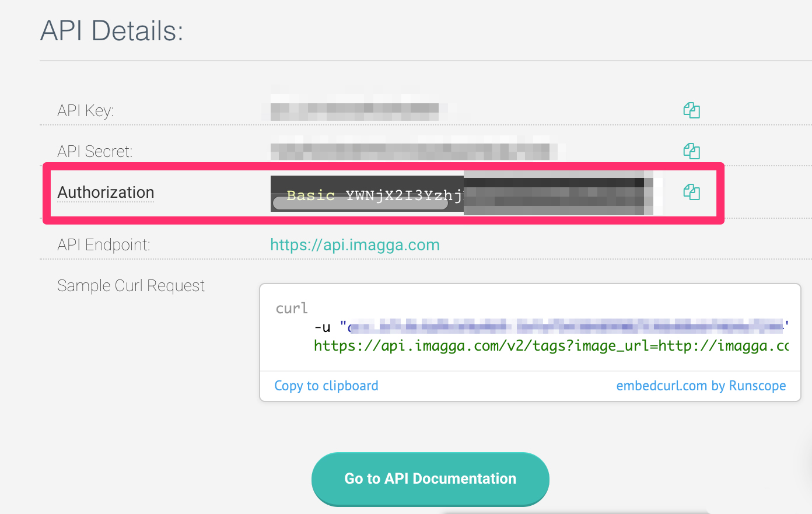
Task: Click the underlined Authorization label
Action: [106, 193]
